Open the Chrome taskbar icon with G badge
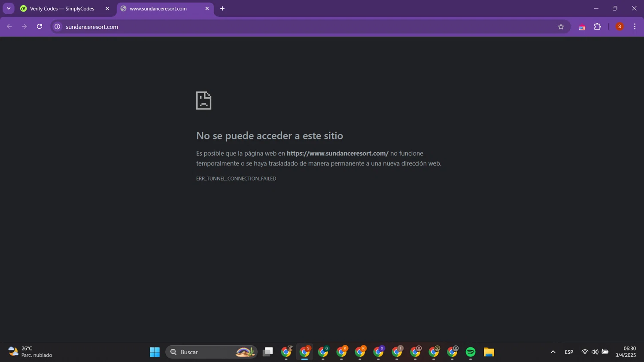This screenshot has height=362, width=644. (323, 352)
